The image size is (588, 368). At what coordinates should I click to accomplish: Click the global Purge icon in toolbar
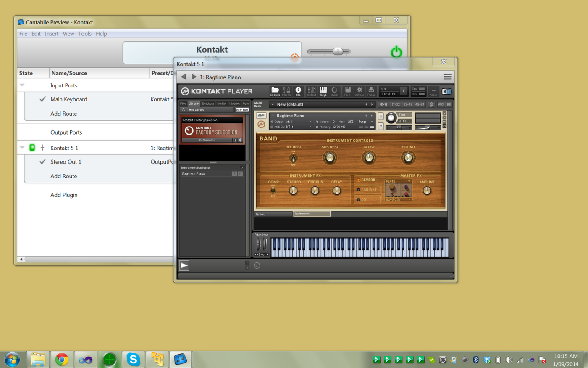(x=371, y=91)
